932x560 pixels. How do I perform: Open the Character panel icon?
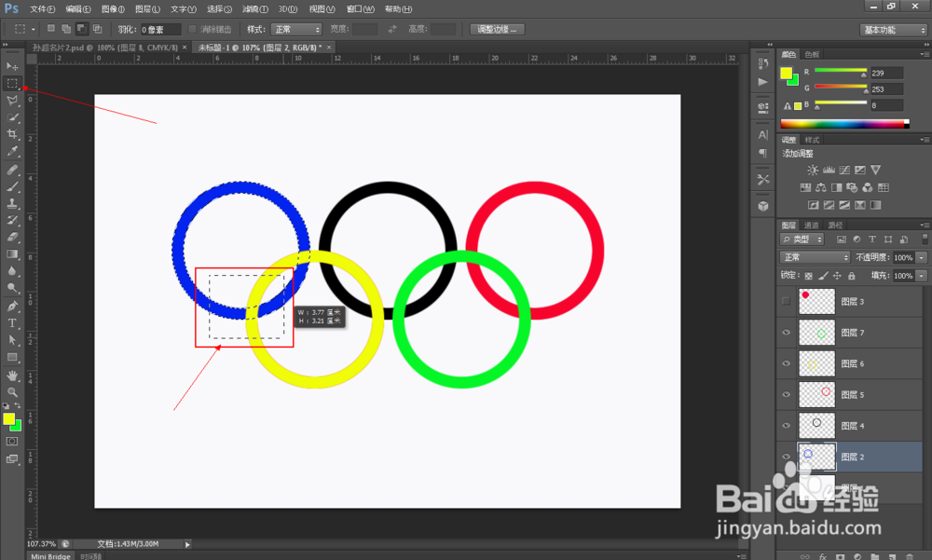click(x=763, y=135)
